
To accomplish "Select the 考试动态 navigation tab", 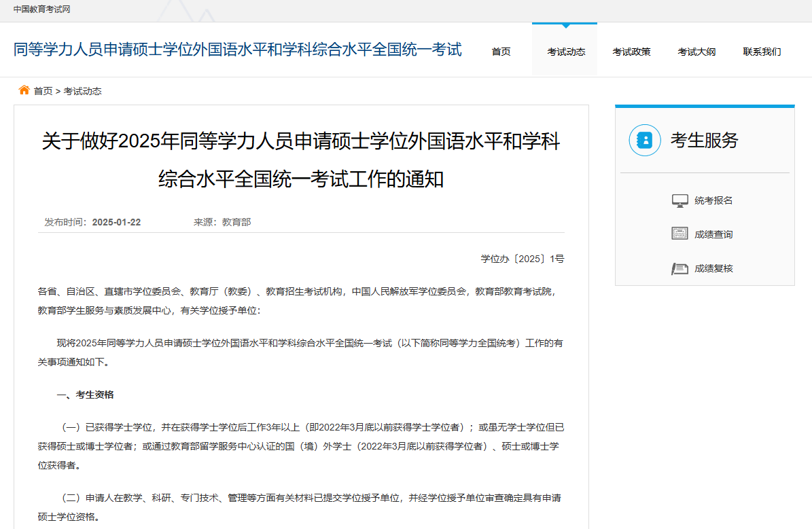I will coord(566,52).
